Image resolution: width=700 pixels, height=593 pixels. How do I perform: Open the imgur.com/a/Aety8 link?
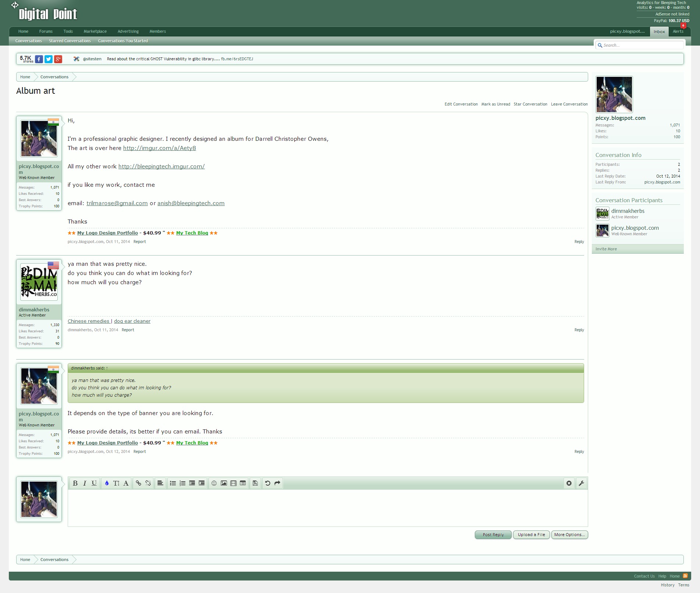click(159, 148)
